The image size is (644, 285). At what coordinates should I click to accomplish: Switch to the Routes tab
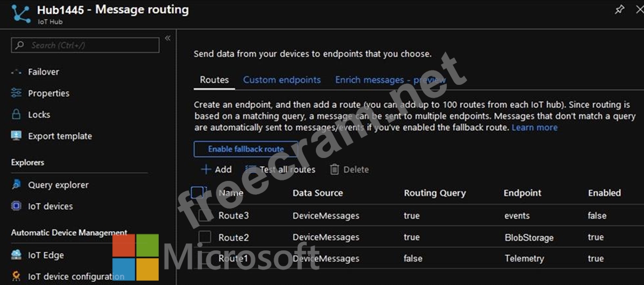click(x=214, y=80)
